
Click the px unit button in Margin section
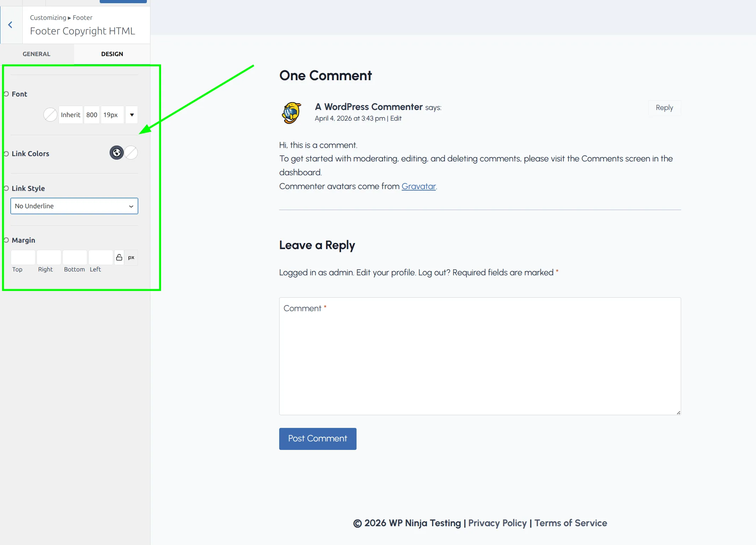[x=131, y=257]
